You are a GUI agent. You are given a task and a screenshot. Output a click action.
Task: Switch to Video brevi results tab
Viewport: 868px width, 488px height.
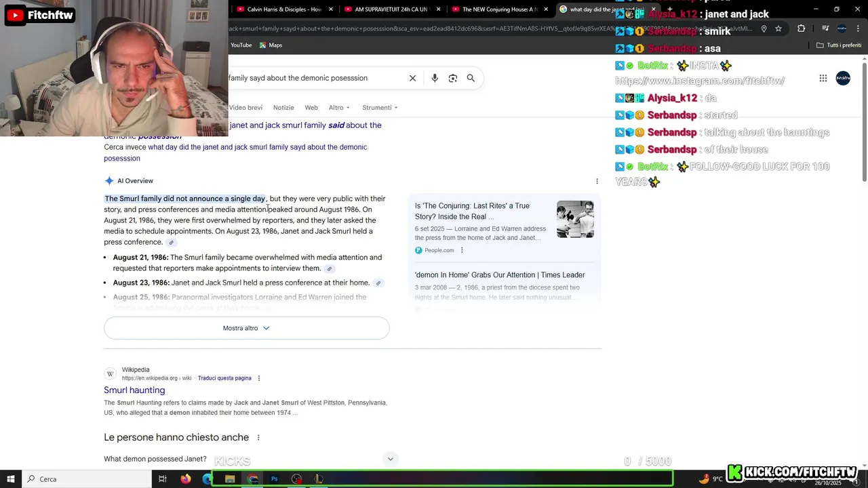click(245, 108)
